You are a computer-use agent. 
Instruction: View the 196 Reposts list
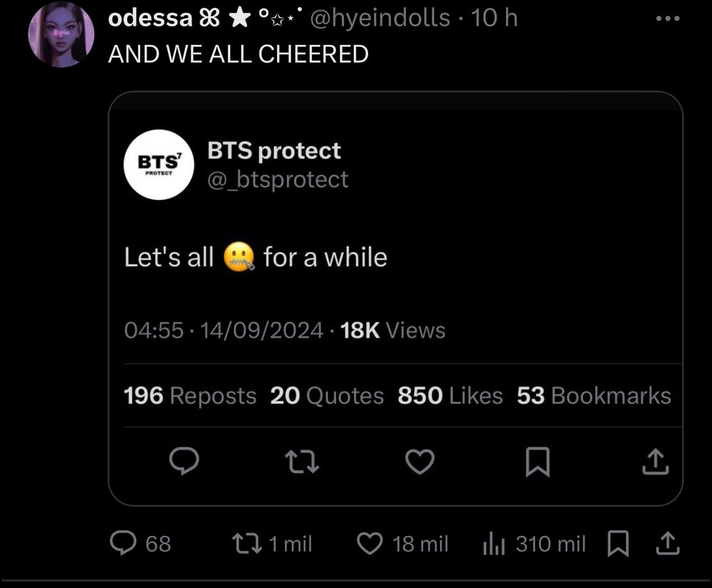190,396
